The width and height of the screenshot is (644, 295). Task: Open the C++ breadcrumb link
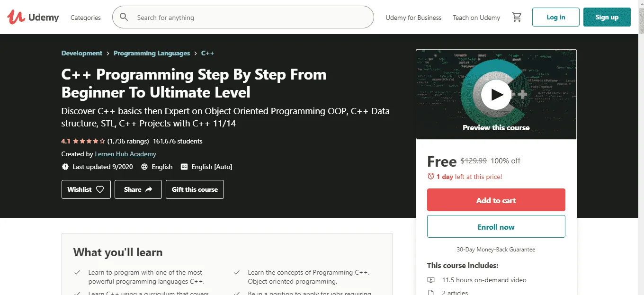click(207, 53)
